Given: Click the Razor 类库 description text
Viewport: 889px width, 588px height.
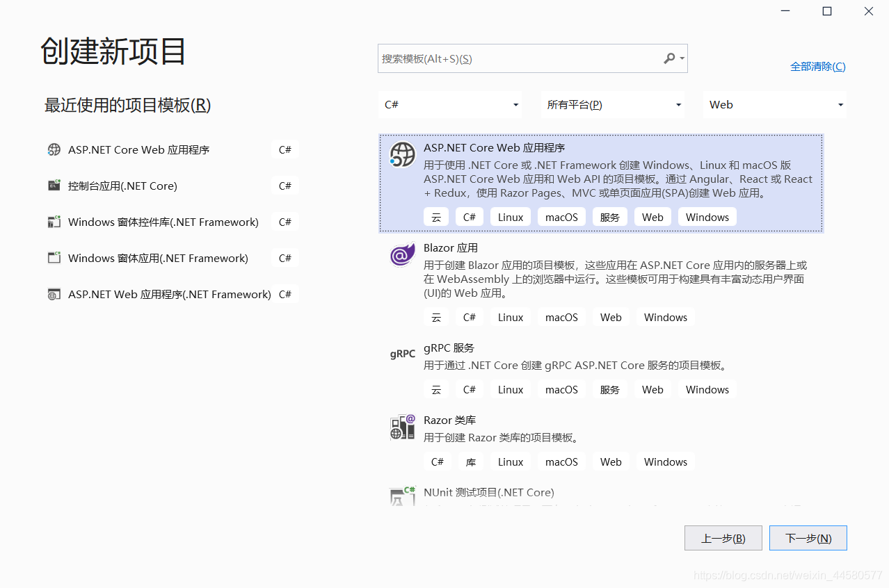Looking at the screenshot, I should tap(501, 437).
